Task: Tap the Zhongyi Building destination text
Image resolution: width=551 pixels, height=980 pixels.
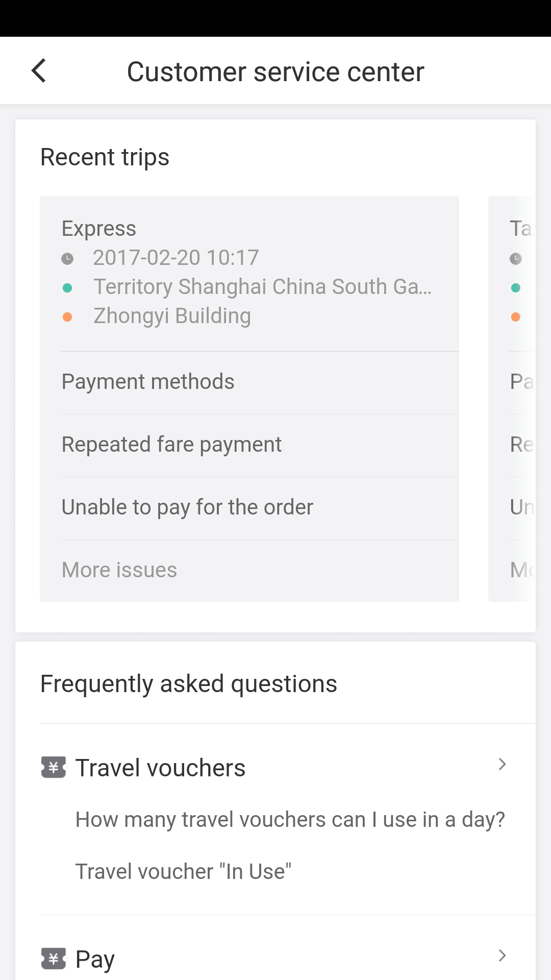Action: pyautogui.click(x=172, y=316)
